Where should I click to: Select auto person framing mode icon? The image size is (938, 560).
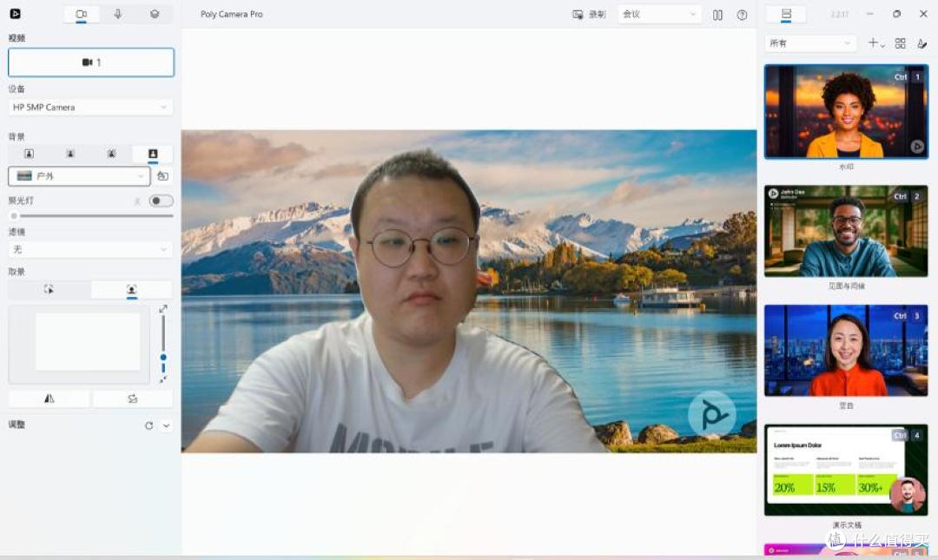click(132, 290)
